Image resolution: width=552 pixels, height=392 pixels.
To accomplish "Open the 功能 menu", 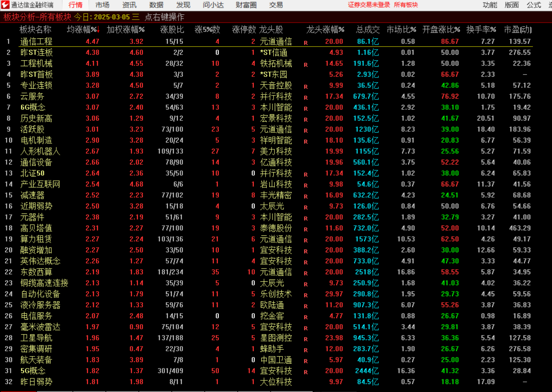I will coord(490,5).
